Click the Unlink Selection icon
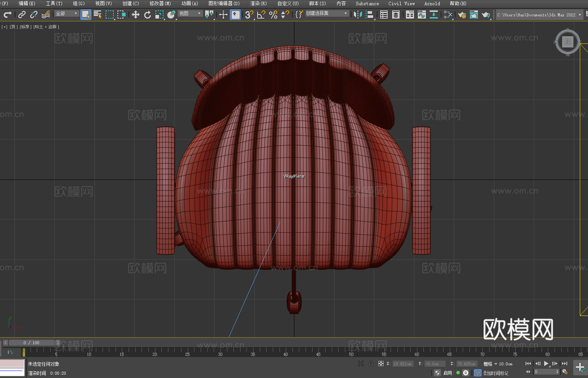Screen dimensions: 588x378 (34, 14)
